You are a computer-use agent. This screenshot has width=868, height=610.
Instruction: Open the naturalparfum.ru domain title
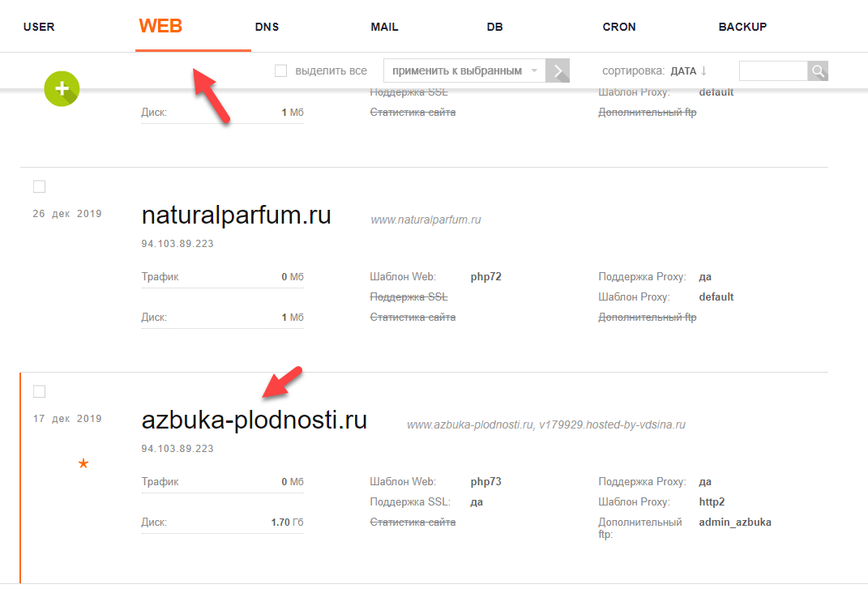pos(237,215)
